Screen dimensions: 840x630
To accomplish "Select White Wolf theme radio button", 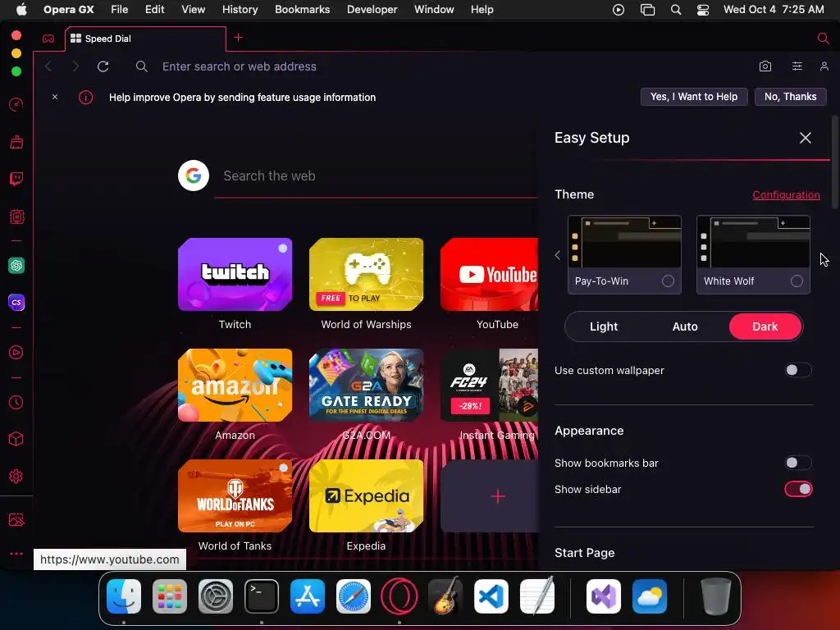I will (x=797, y=281).
